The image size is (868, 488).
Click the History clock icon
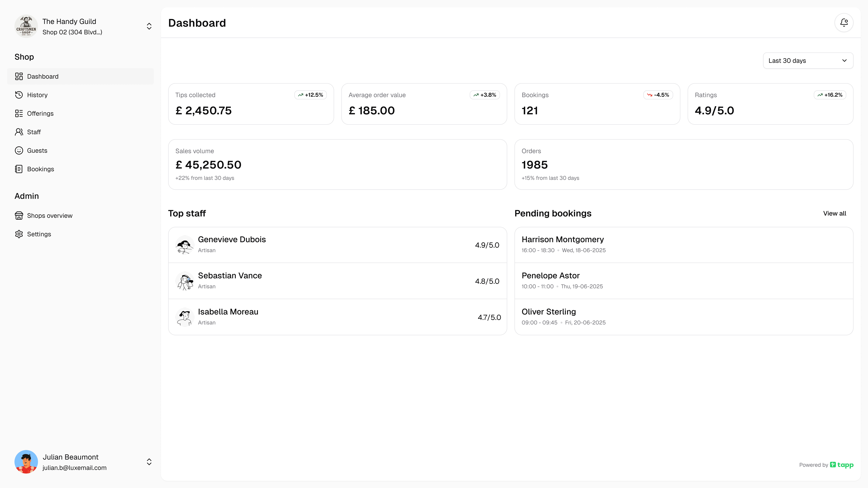19,95
